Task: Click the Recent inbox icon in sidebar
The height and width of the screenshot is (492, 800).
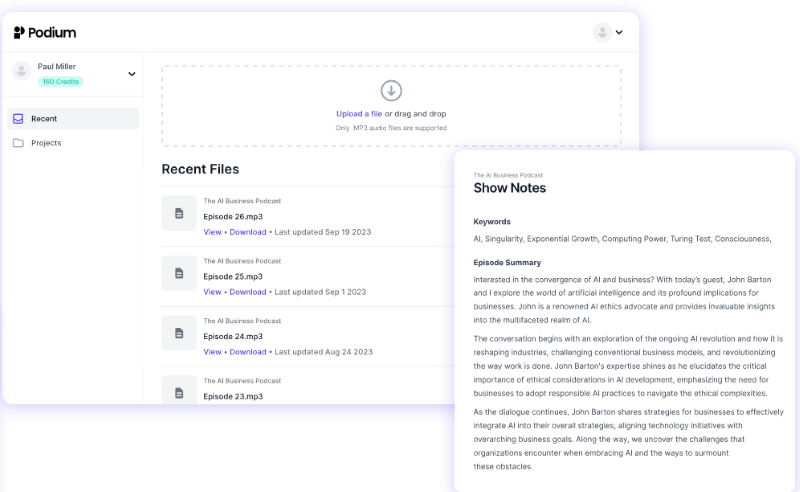Action: tap(18, 118)
